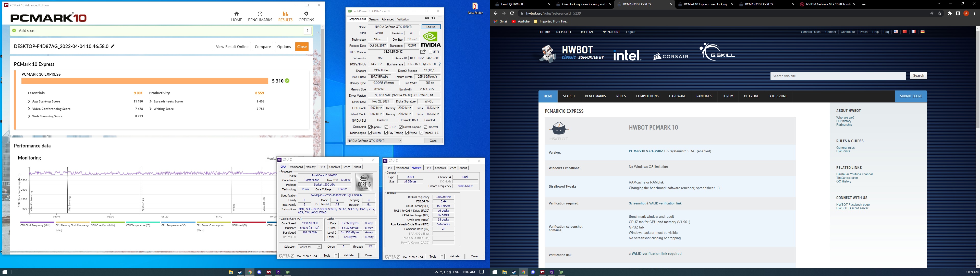The height and width of the screenshot is (276, 980).
Task: Click Chrome address bar URL
Action: pos(554,13)
